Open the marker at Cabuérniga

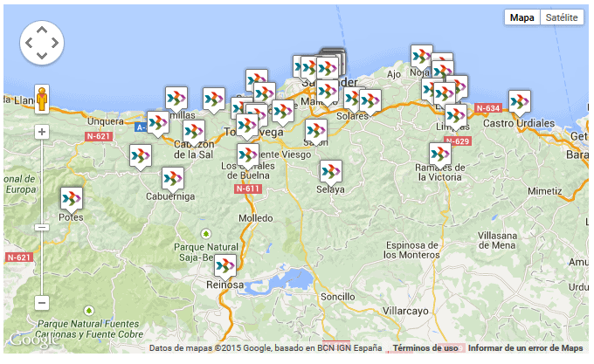(173, 179)
